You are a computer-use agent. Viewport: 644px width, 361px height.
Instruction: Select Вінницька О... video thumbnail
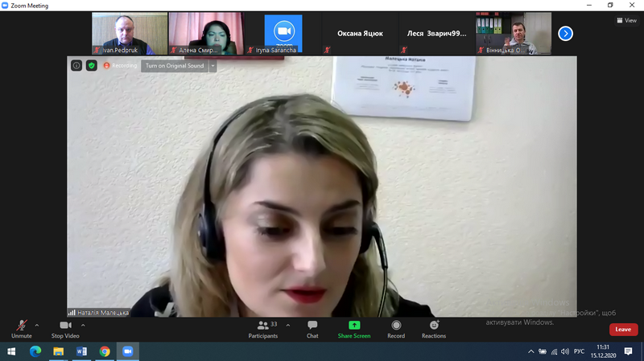[514, 34]
